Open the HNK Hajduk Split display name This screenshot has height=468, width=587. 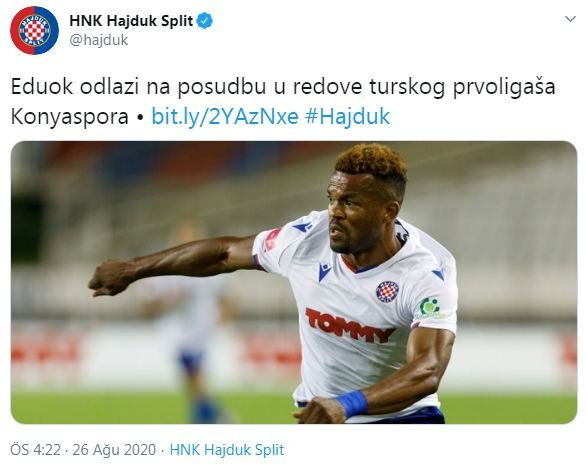click(131, 21)
